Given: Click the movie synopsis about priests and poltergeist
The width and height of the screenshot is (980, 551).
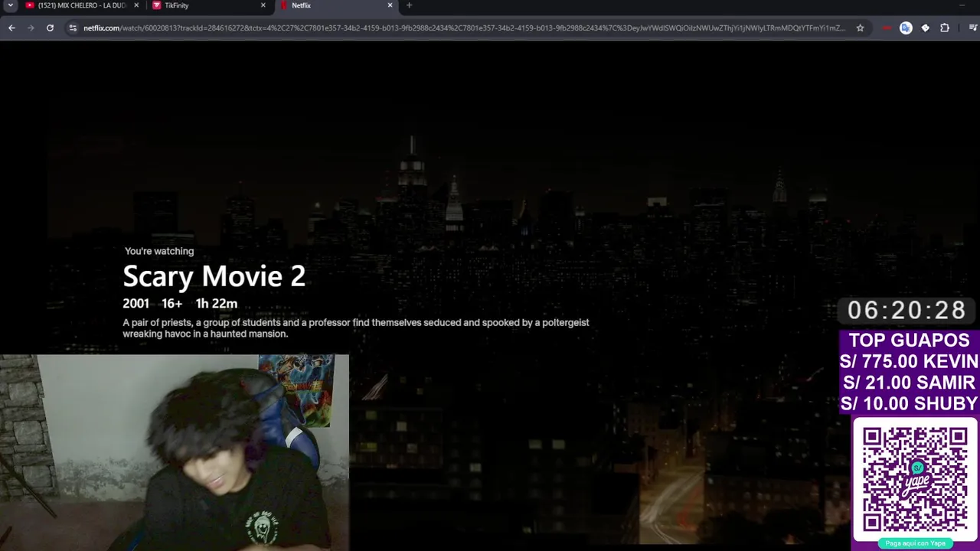Looking at the screenshot, I should (356, 328).
